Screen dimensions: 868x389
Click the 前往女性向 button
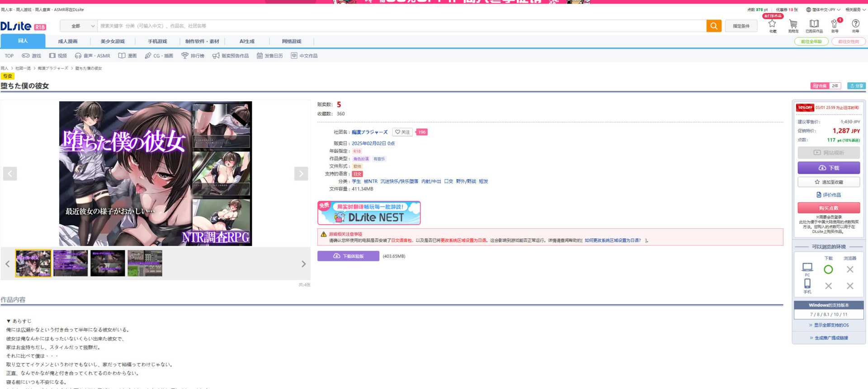click(x=849, y=42)
